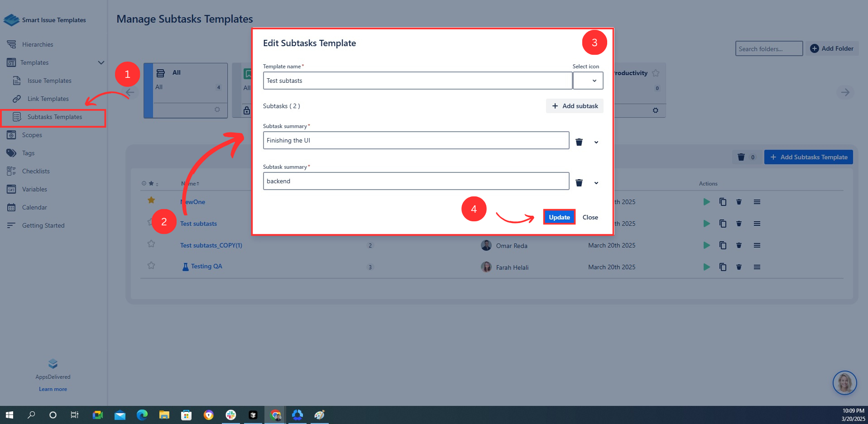Copy the Test subtasts_COPY(1) template

coord(723,245)
